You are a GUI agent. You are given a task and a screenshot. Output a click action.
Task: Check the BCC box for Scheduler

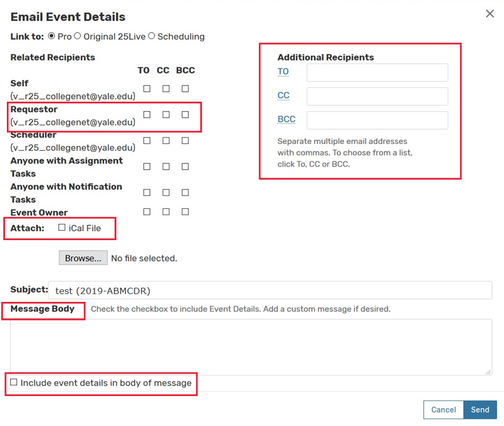(x=185, y=141)
